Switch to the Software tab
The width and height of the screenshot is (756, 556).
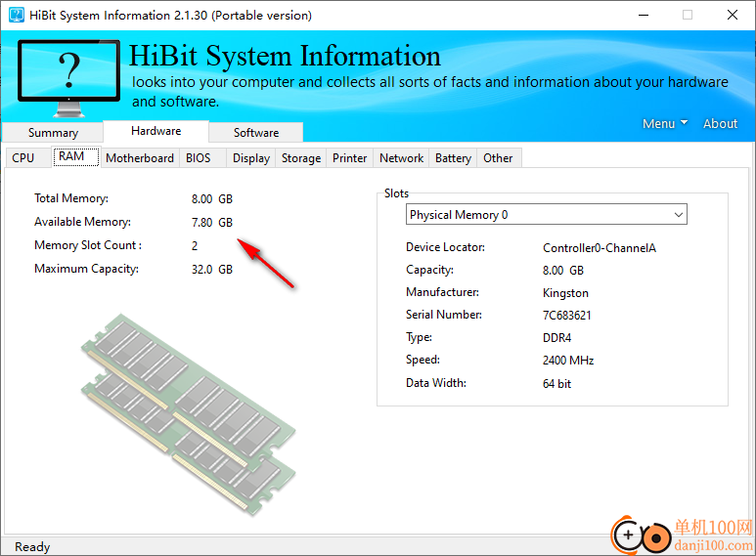tap(256, 133)
